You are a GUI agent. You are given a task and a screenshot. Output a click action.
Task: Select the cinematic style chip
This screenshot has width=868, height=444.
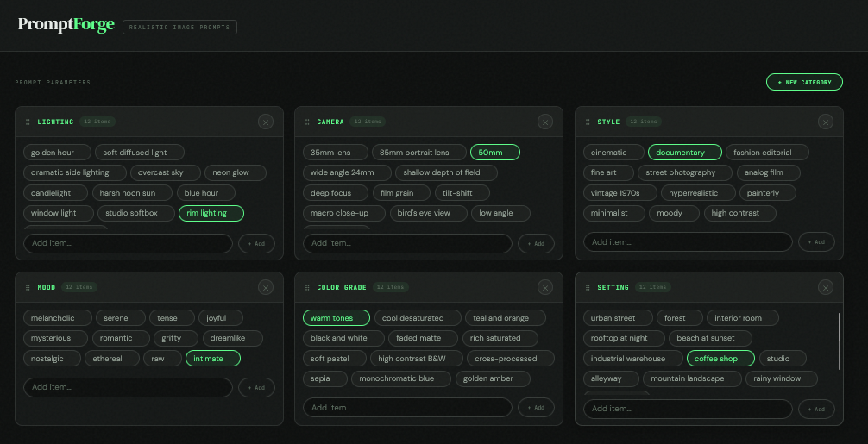tap(614, 152)
